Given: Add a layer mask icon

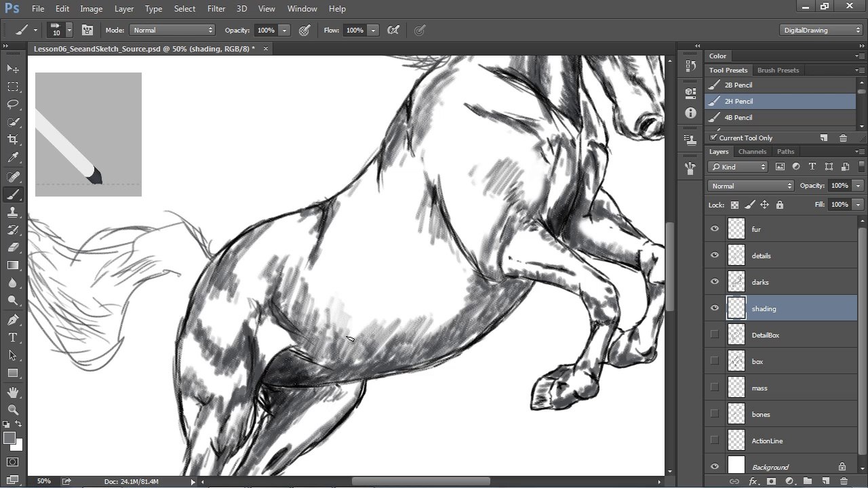Looking at the screenshot, I should coord(771,481).
